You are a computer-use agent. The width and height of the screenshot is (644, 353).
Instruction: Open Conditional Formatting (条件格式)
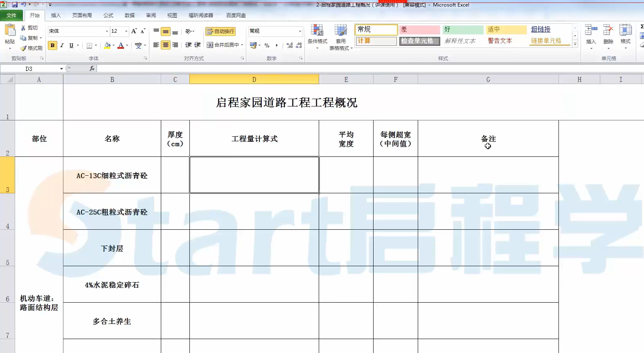click(x=317, y=36)
